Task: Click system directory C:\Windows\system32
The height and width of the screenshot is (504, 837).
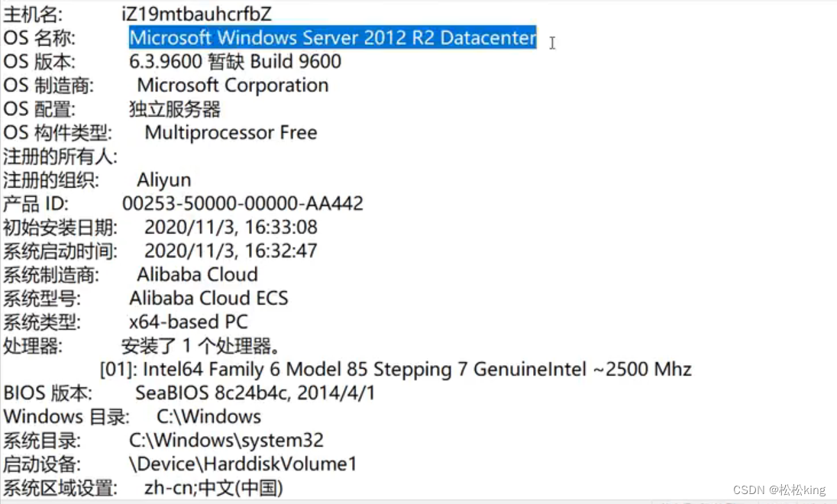Action: (226, 441)
